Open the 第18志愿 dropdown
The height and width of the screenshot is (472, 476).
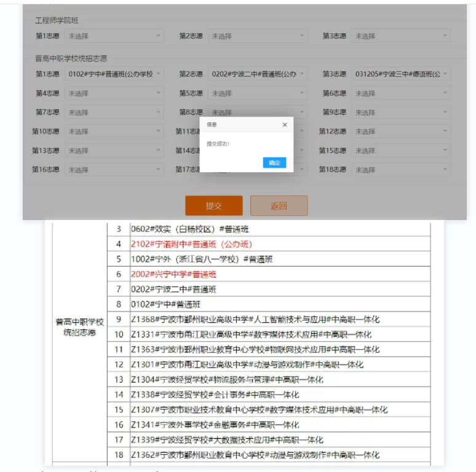pyautogui.click(x=401, y=170)
